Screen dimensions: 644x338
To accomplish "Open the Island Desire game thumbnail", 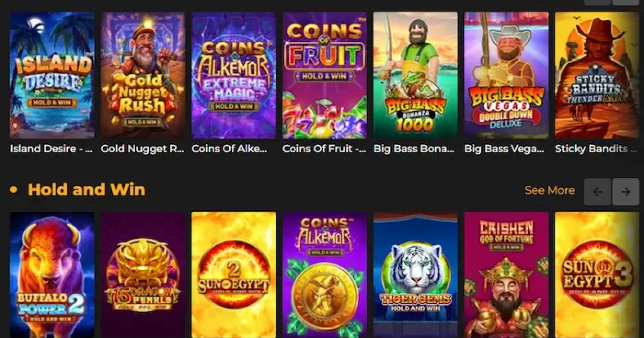I will click(52, 75).
